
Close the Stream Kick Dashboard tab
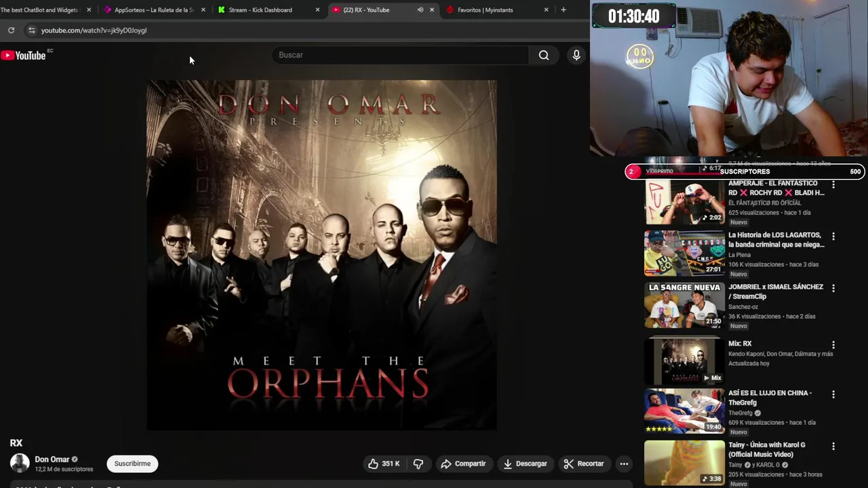coord(317,9)
